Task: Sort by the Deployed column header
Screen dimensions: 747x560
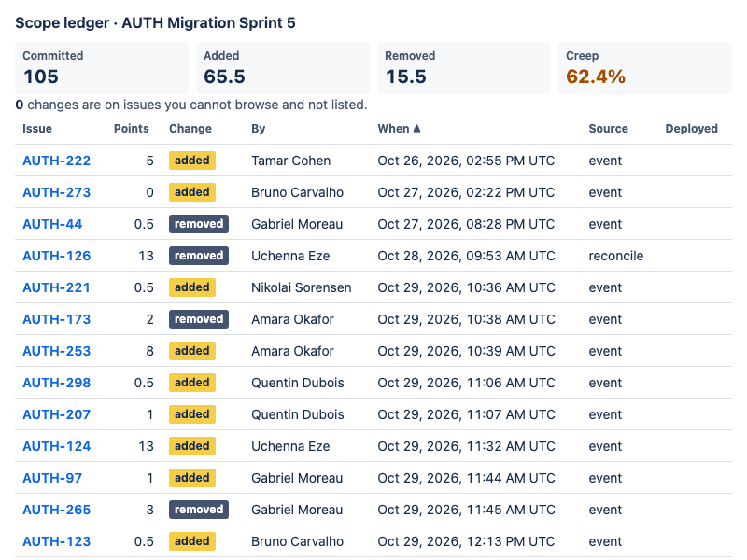Action: [x=691, y=129]
